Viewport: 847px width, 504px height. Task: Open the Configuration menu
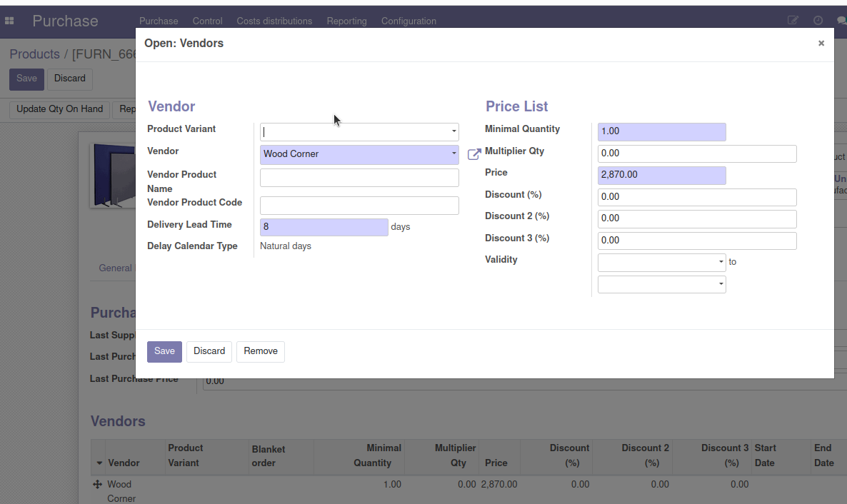(x=409, y=21)
